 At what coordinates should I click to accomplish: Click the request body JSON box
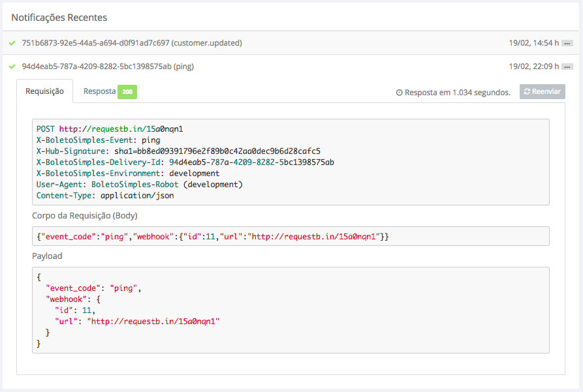291,236
